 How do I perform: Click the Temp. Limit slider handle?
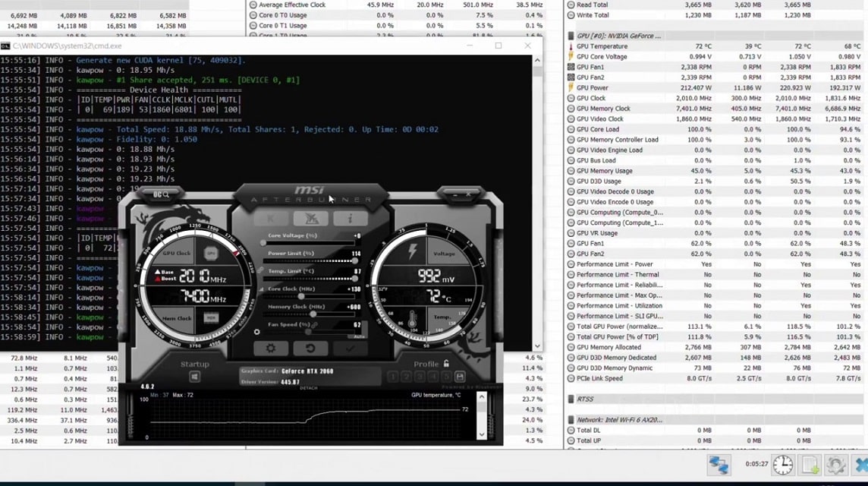tap(354, 279)
